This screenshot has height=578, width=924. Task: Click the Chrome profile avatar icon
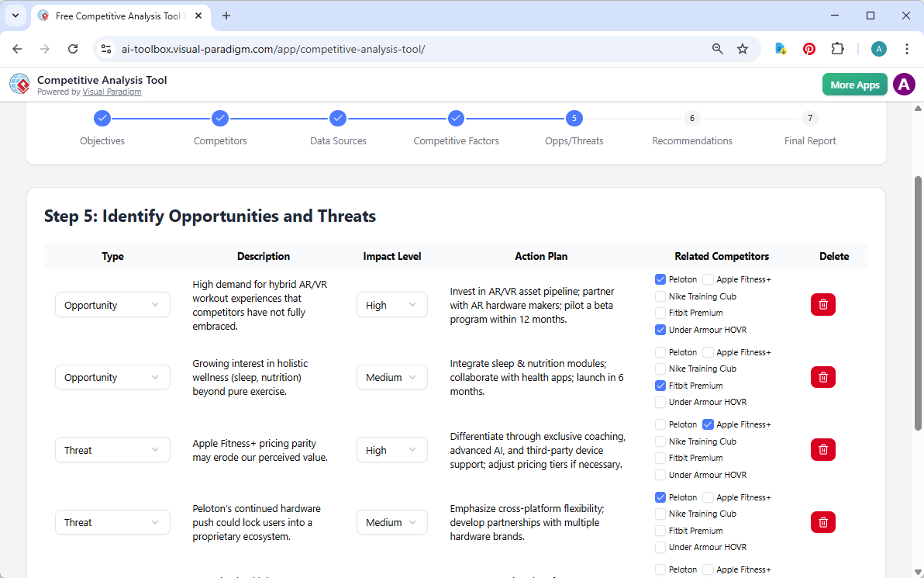(x=878, y=48)
